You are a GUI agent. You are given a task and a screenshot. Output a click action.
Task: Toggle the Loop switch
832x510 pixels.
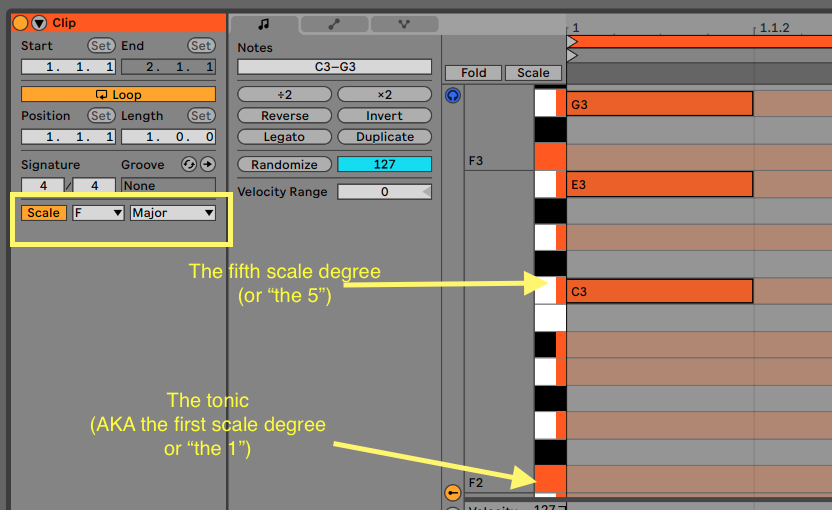(118, 94)
